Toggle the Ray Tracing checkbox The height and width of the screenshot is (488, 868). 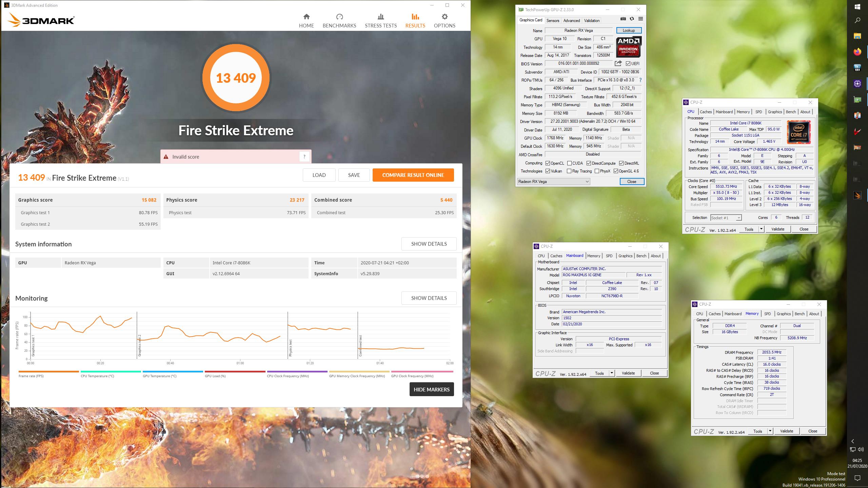pyautogui.click(x=569, y=171)
